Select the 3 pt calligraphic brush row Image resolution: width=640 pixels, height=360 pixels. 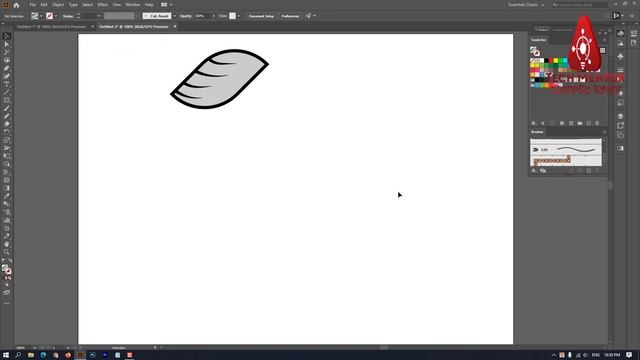coord(566,150)
